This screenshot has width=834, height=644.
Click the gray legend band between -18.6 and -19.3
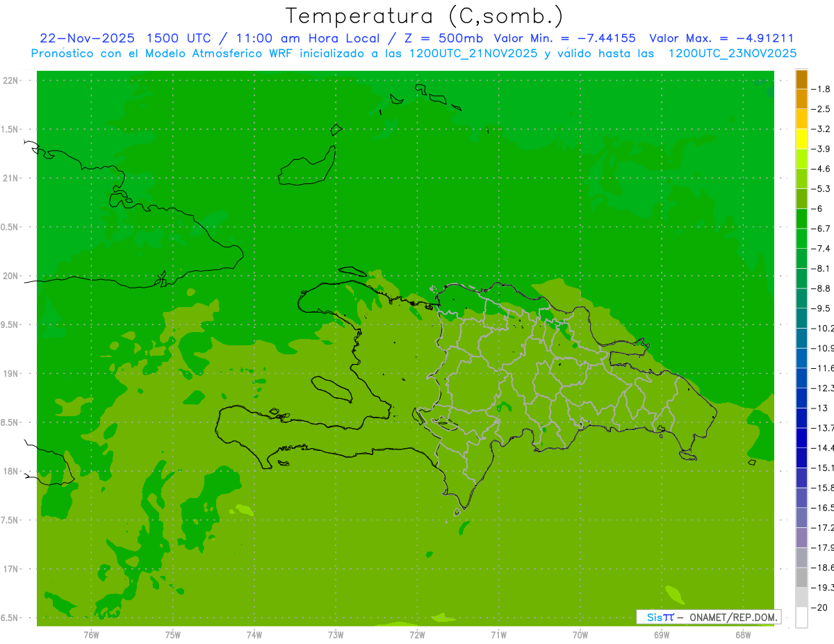(801, 577)
